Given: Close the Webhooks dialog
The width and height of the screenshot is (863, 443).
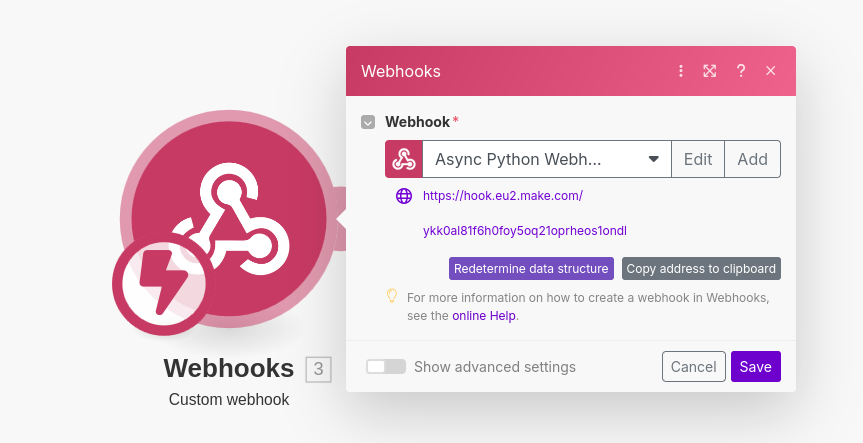Looking at the screenshot, I should 771,71.
